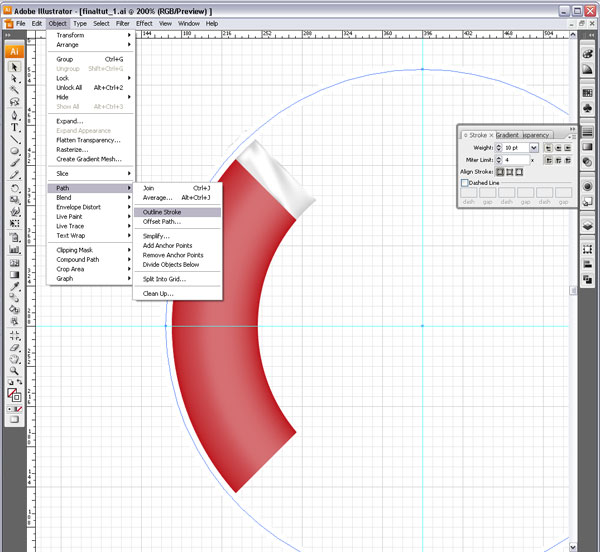The width and height of the screenshot is (600, 552).
Task: Select the Direct Selection tool
Action: 14,79
